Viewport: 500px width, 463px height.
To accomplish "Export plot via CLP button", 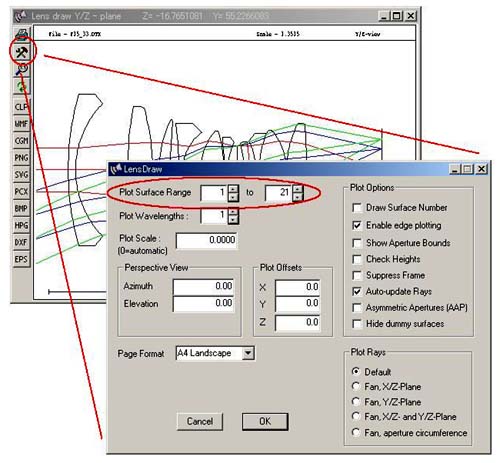I will [x=22, y=107].
